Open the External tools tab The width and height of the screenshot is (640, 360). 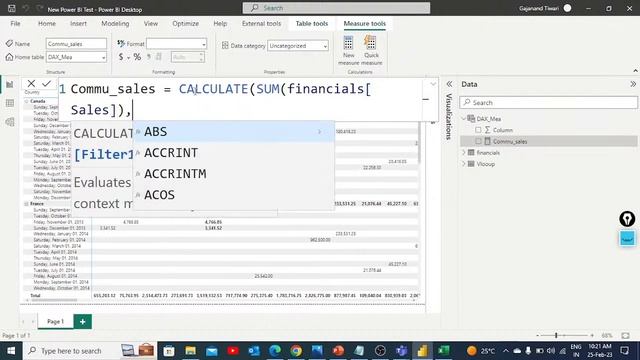pos(261,24)
